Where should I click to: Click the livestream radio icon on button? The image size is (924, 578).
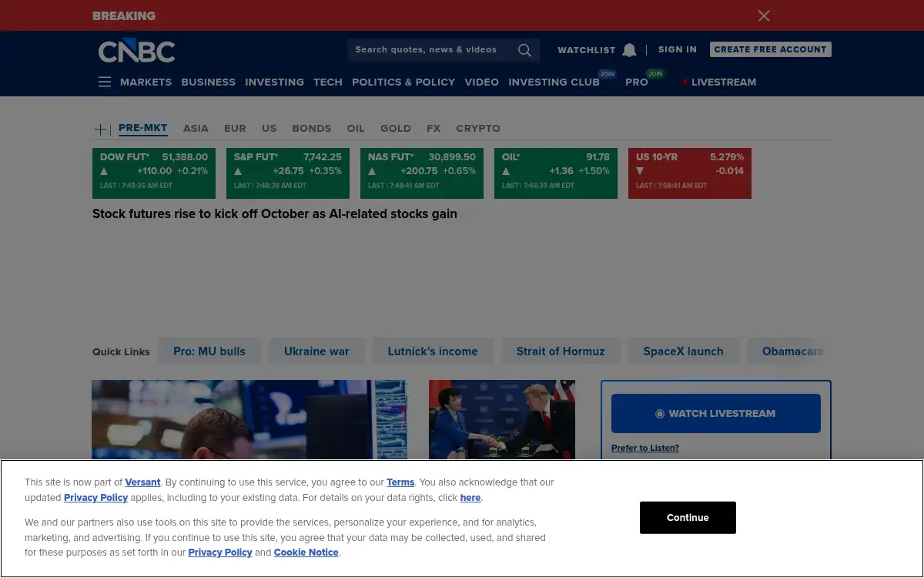click(659, 414)
